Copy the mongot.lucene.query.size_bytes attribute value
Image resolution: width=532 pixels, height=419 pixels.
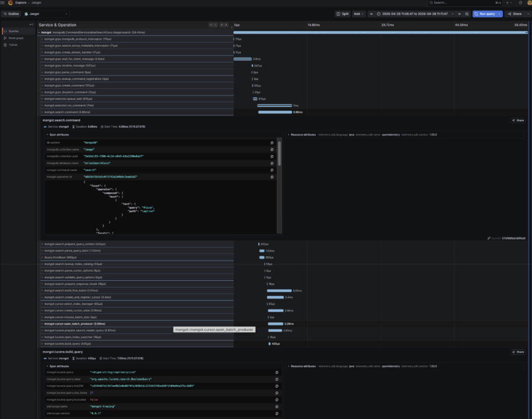click(x=277, y=393)
